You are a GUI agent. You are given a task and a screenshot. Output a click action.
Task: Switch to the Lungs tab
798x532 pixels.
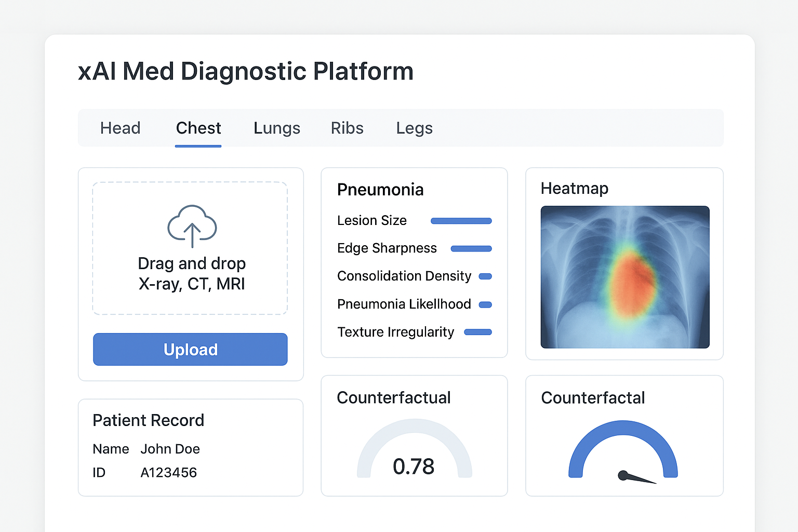point(277,128)
